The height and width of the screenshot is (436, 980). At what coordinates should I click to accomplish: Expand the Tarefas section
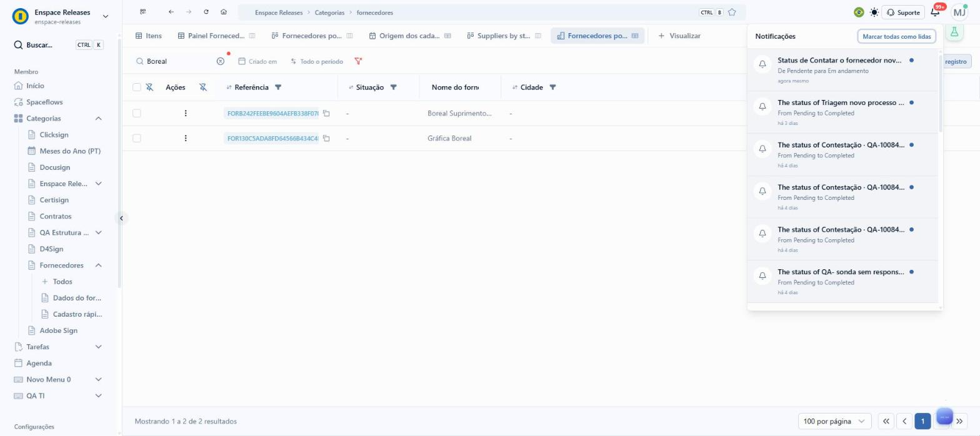tap(98, 347)
